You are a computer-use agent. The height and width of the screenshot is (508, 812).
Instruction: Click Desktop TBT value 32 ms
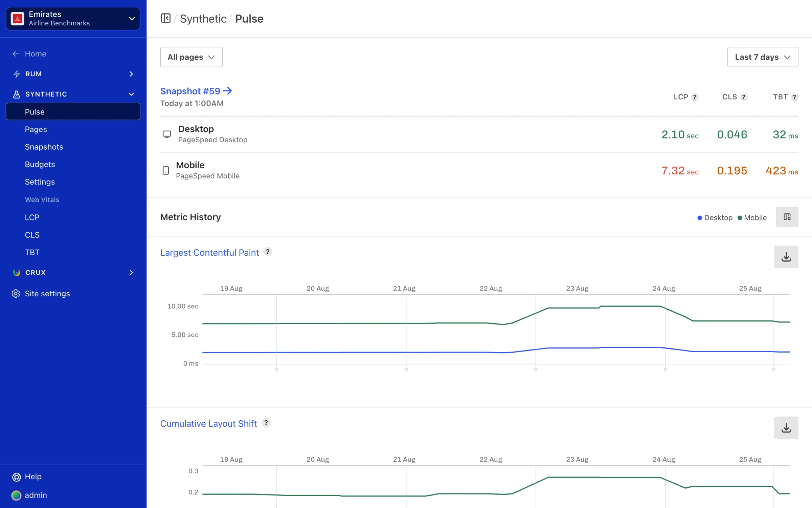tap(785, 135)
